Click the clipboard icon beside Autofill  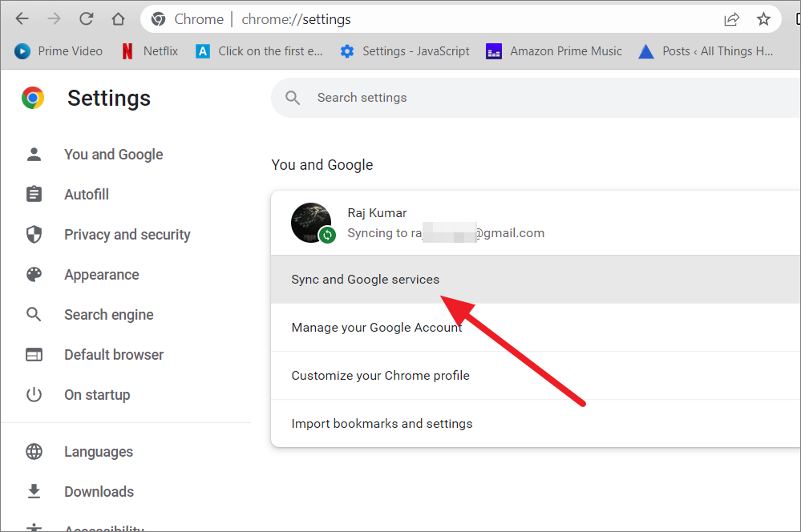tap(34, 194)
